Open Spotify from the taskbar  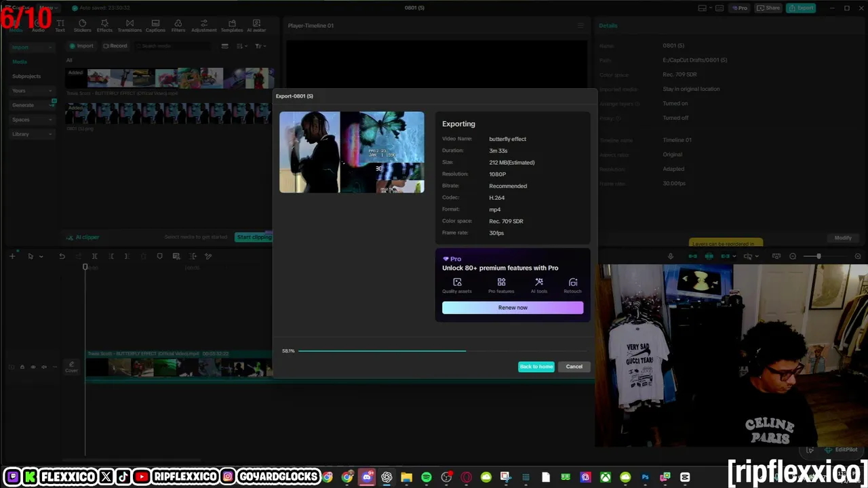427,477
